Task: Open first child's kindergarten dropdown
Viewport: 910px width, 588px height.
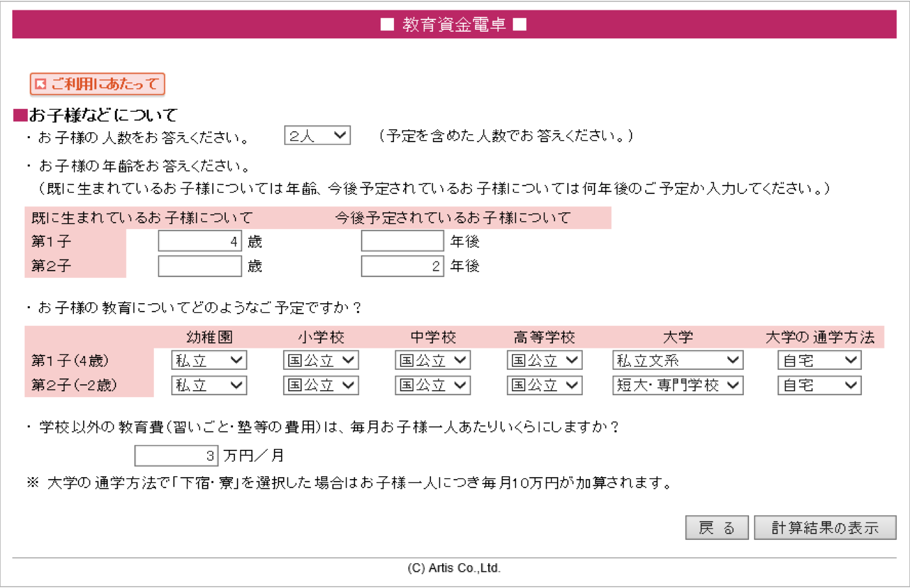Action: 208,360
